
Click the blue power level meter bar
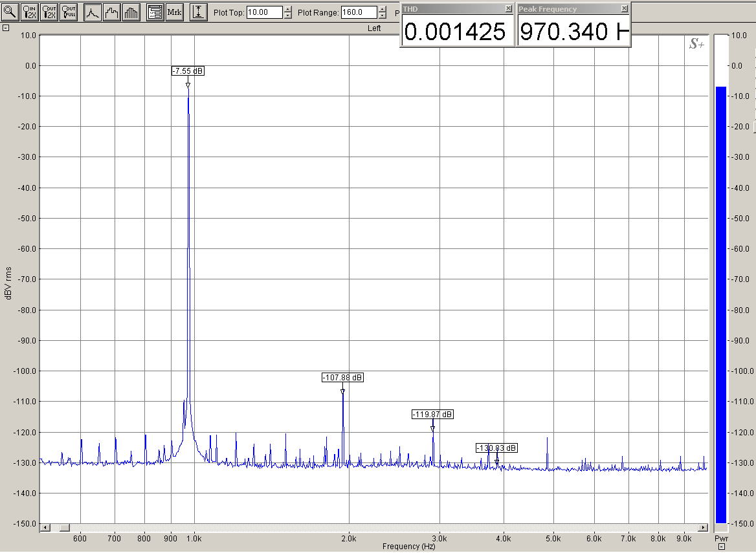click(721, 305)
